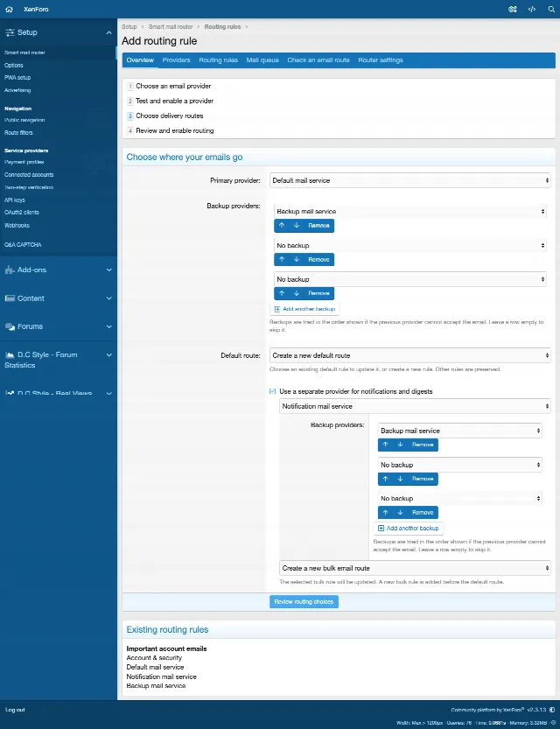Click the Setup sliders icon in sidebar
560x729 pixels.
(x=10, y=32)
